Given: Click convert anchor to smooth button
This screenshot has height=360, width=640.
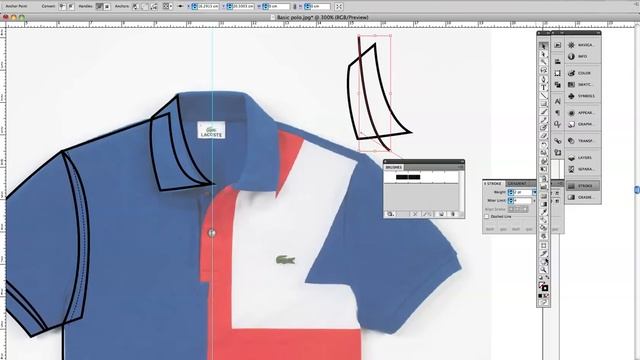Looking at the screenshot, I should click(x=71, y=7).
